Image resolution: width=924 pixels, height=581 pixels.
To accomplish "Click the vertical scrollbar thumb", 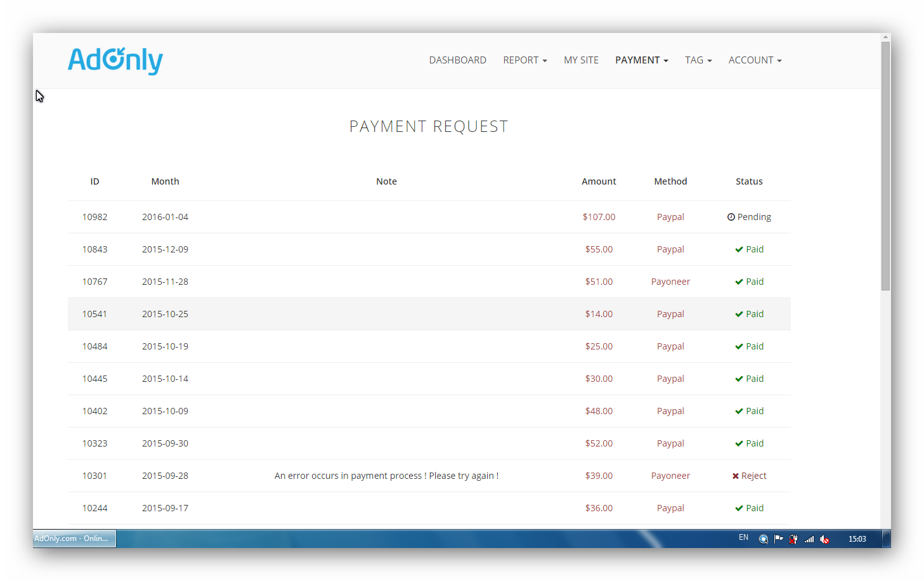I will (x=886, y=166).
